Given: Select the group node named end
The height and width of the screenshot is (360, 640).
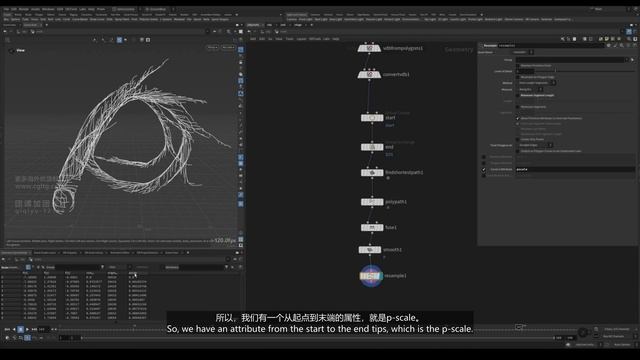Looking at the screenshot, I should (x=372, y=147).
